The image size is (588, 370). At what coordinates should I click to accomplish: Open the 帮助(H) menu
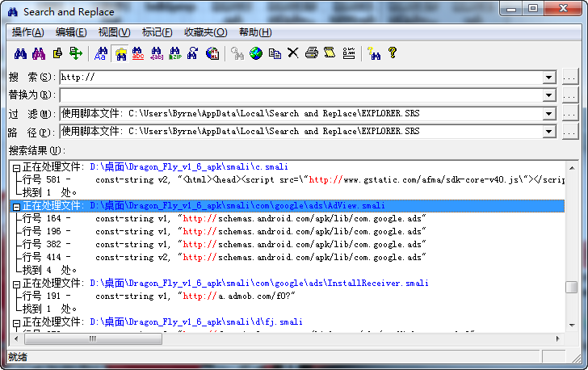point(255,32)
